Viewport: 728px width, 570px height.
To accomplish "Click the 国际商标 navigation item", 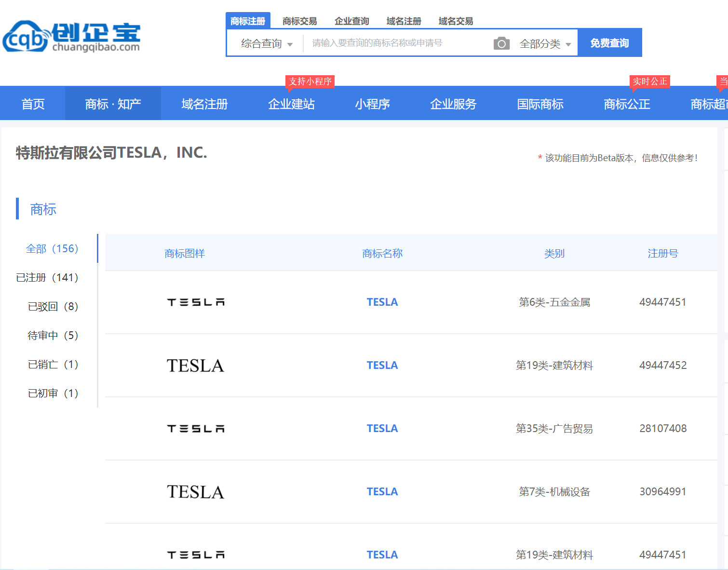I will (x=540, y=104).
